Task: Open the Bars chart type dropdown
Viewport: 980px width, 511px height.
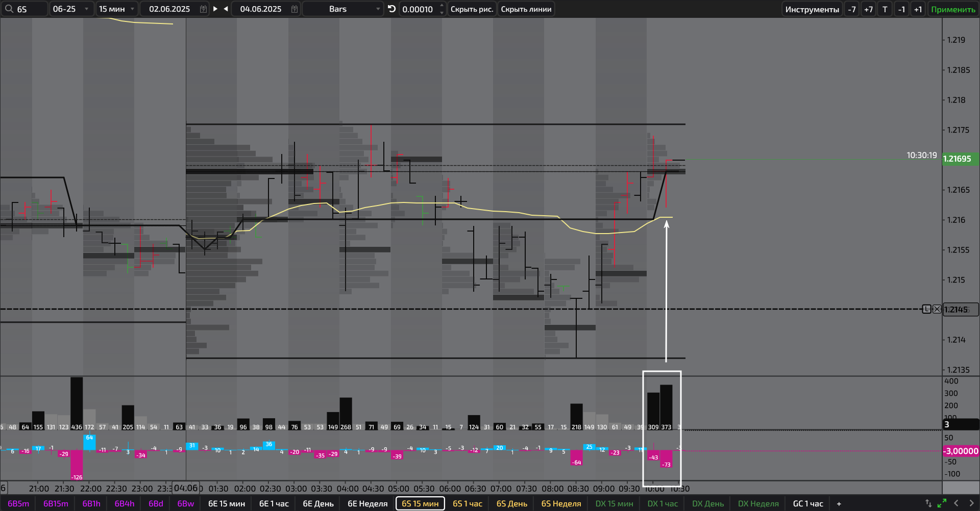Action: [x=343, y=9]
